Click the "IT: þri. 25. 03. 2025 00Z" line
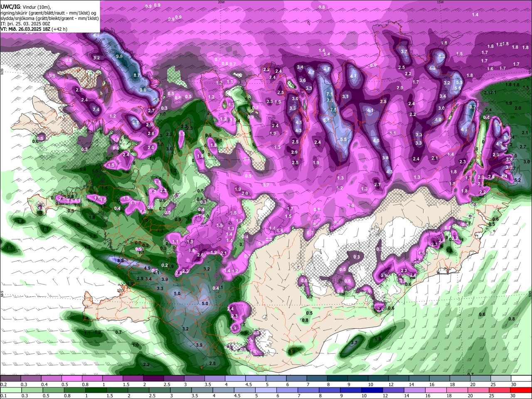This screenshot has width=532, height=399. (25, 24)
